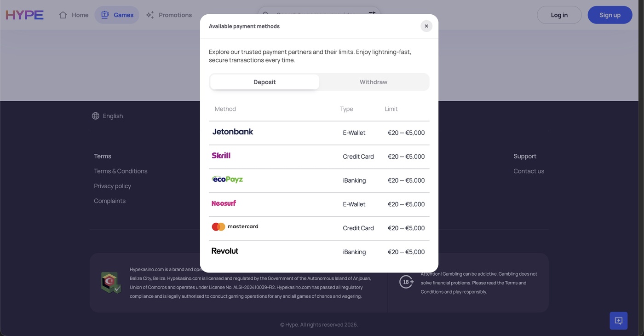Click the "Method" column header

225,109
